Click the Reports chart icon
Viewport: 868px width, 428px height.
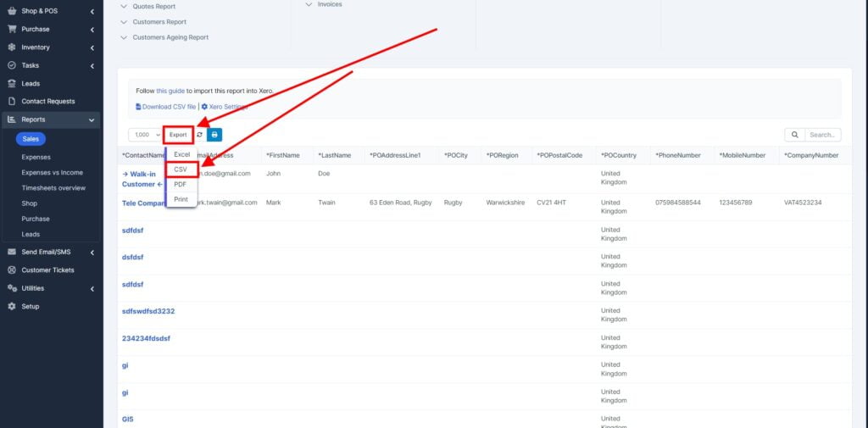point(12,120)
